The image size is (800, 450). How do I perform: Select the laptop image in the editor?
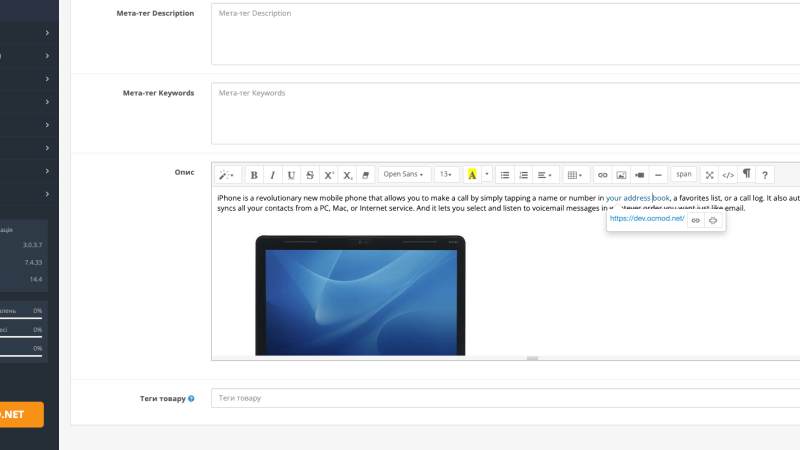(360, 295)
